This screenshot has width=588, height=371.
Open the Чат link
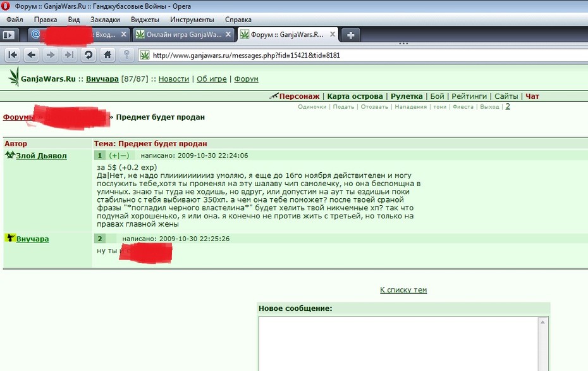click(x=532, y=96)
